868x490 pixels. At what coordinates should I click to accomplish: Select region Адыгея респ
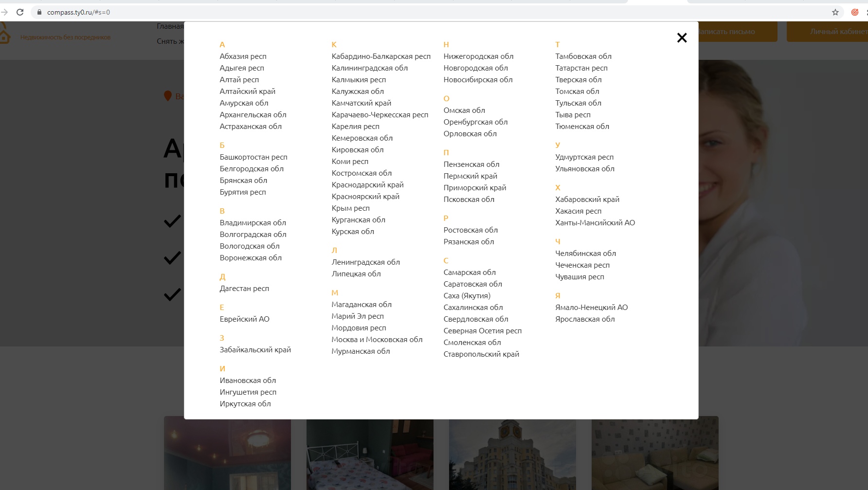[x=242, y=68]
